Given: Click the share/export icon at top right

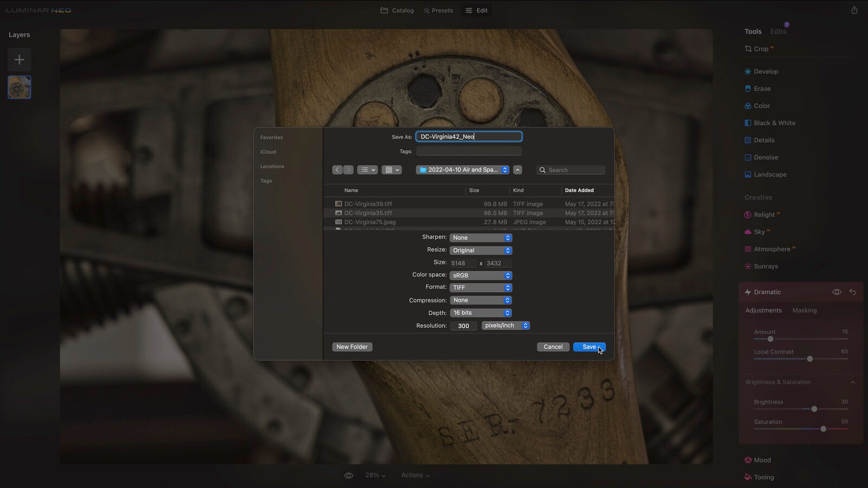Looking at the screenshot, I should coord(854,10).
